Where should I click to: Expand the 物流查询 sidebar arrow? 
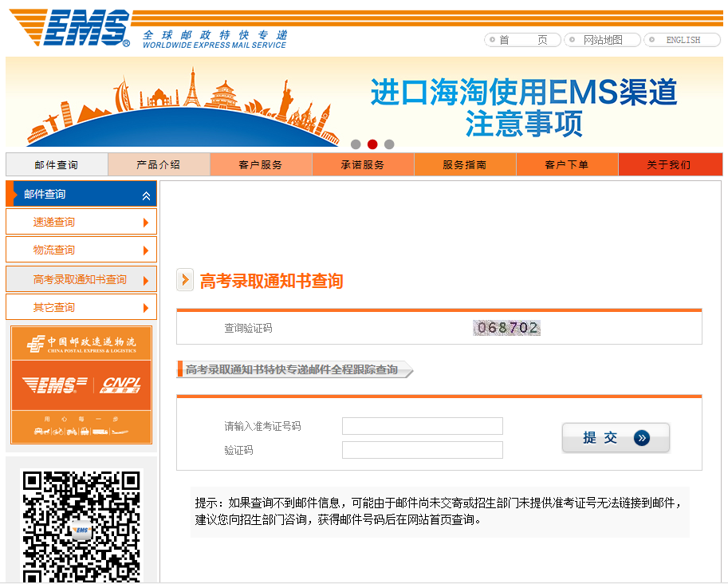click(x=146, y=251)
